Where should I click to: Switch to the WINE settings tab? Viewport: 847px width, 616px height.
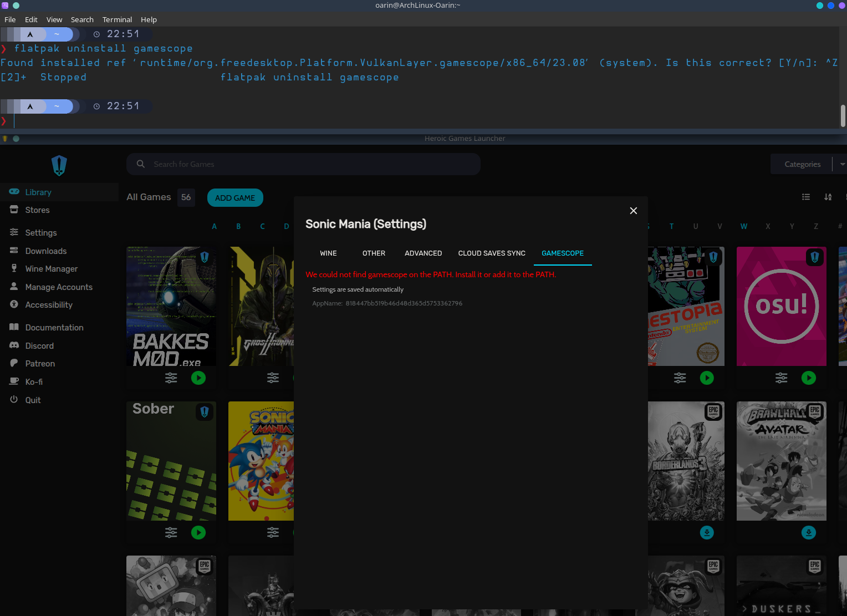(x=328, y=253)
